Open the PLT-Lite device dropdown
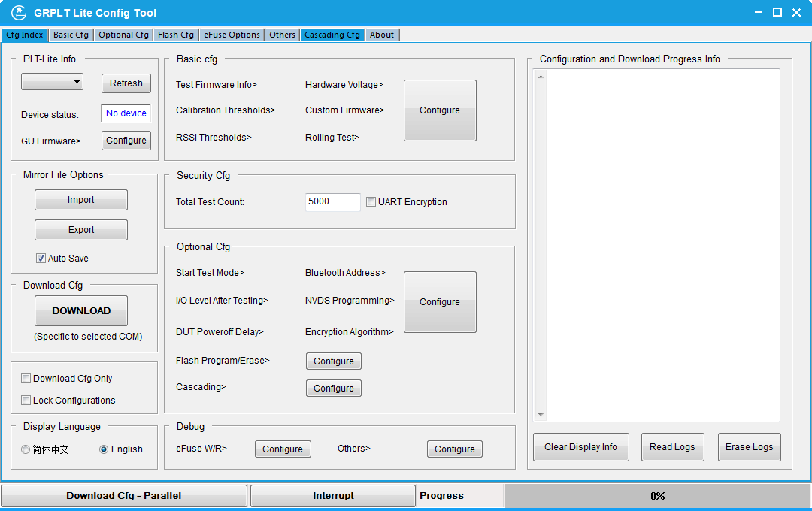Screen dimensions: 812x511 52,82
